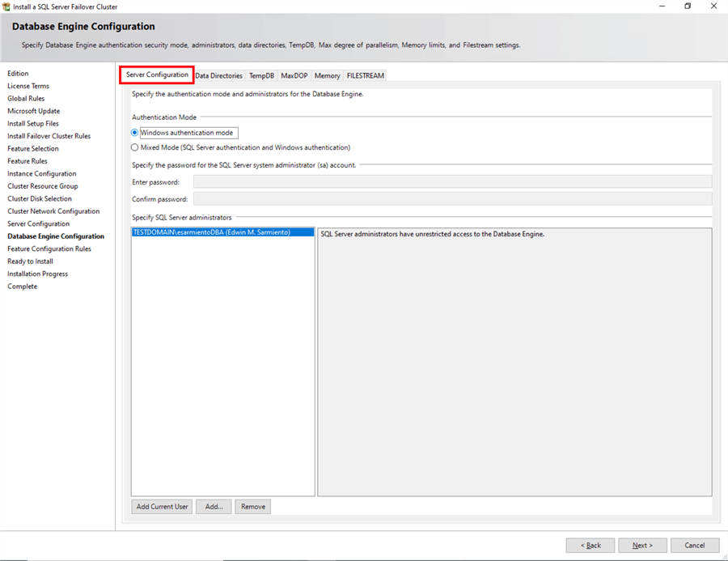Minimize the installer window
Screen dimensions: 728x561
click(662, 6)
